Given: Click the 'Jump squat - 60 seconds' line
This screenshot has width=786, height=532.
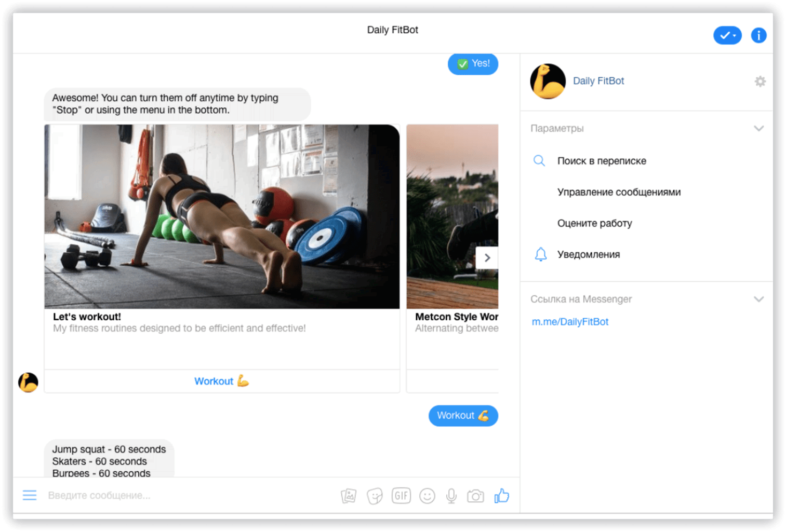Looking at the screenshot, I should coord(109,449).
